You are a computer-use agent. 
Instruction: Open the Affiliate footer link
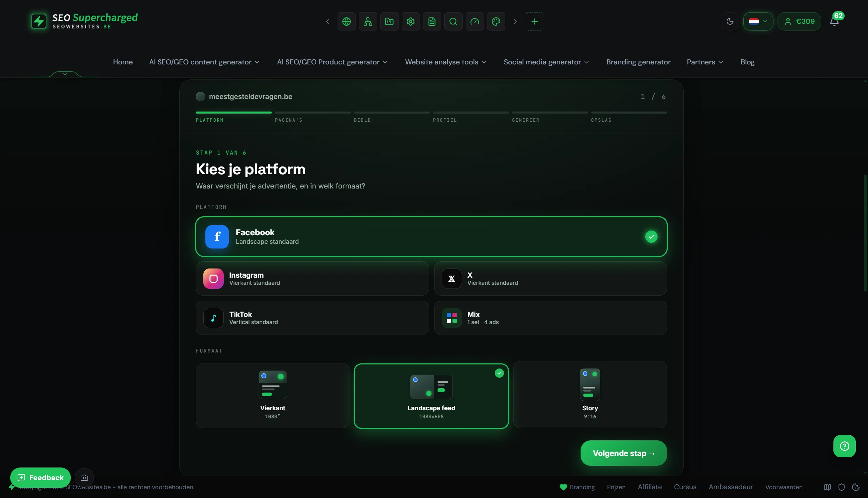(x=649, y=487)
